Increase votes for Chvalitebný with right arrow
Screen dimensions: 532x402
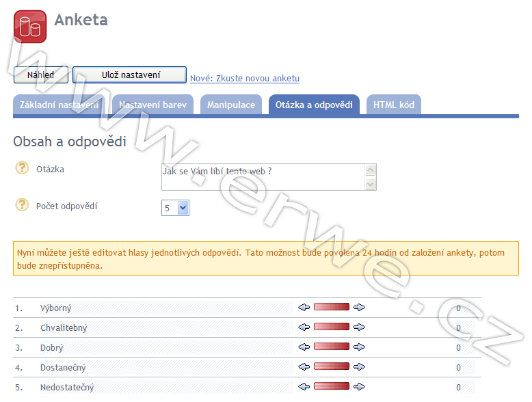(359, 327)
